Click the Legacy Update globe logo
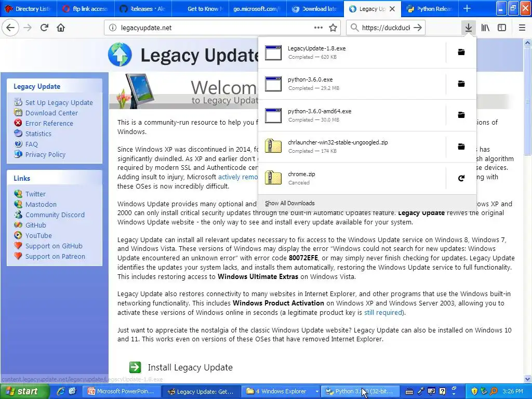Viewport: 532px width, 399px height. click(120, 54)
